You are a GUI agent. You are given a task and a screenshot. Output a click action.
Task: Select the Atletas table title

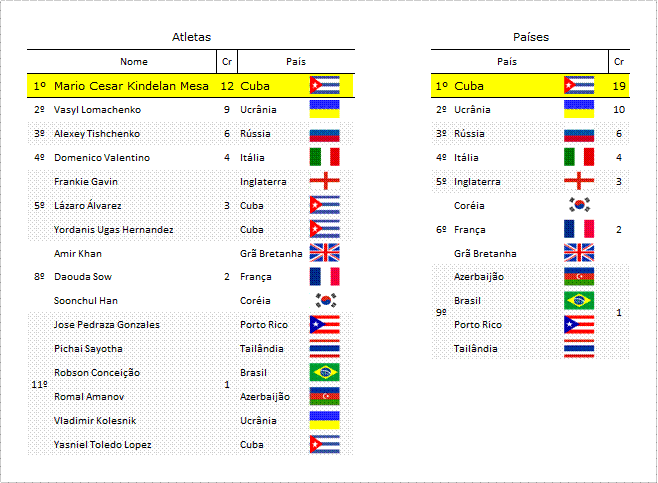coord(191,37)
